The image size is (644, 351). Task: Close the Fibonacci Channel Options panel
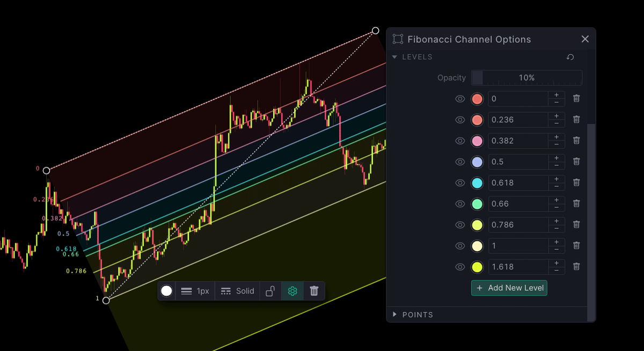coord(585,39)
